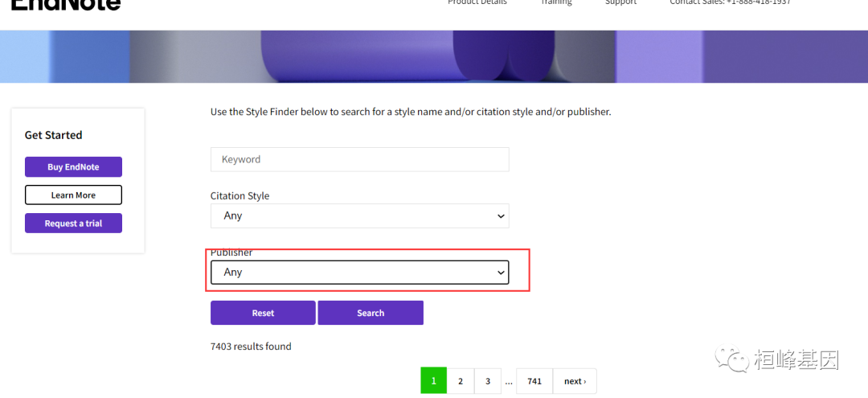This screenshot has width=868, height=398.
Task: Go to results page 2
Action: (461, 381)
